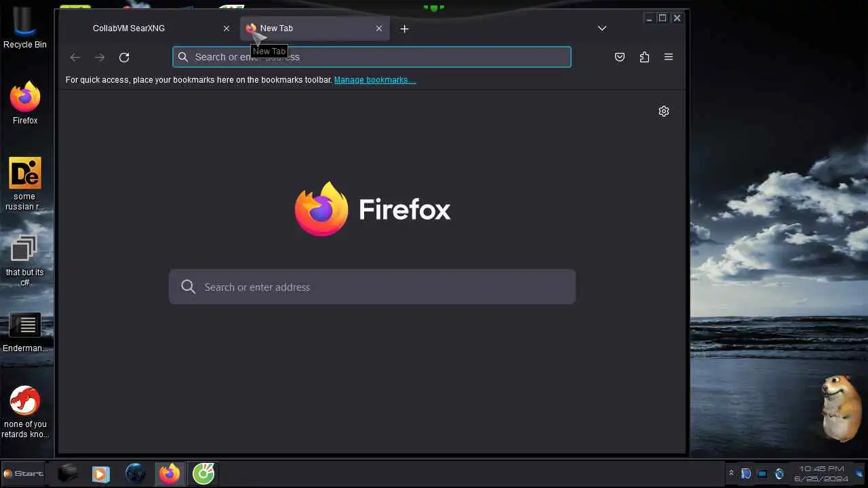Open the Start menu
Viewport: 868px width, 488px height.
(24, 474)
